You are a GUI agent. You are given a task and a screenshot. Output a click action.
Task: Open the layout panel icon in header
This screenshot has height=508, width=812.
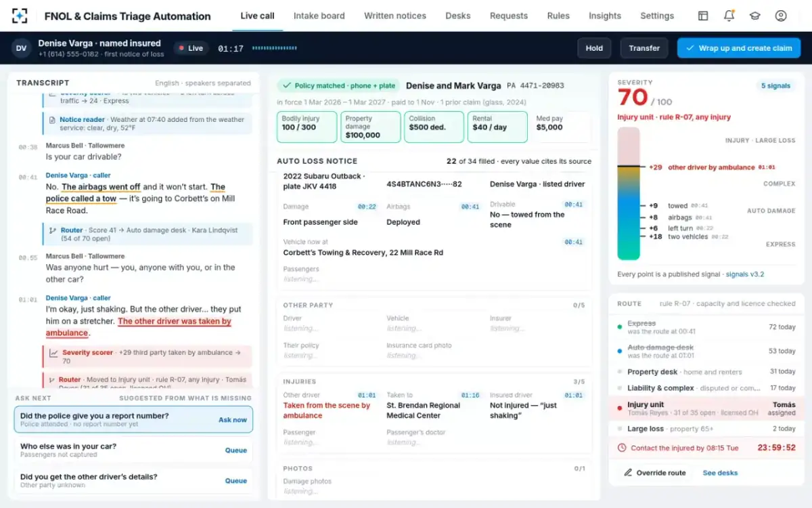[x=703, y=16]
